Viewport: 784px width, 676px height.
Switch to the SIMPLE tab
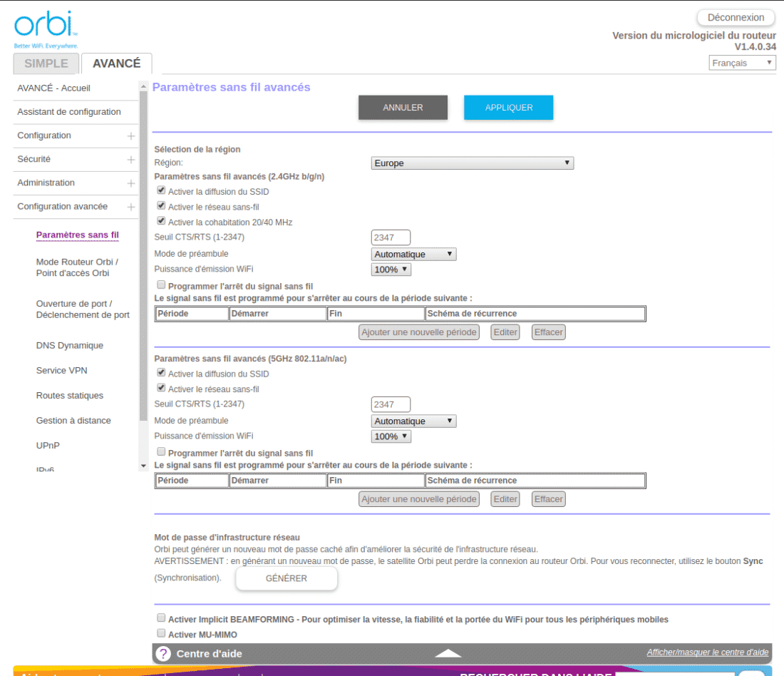click(46, 63)
